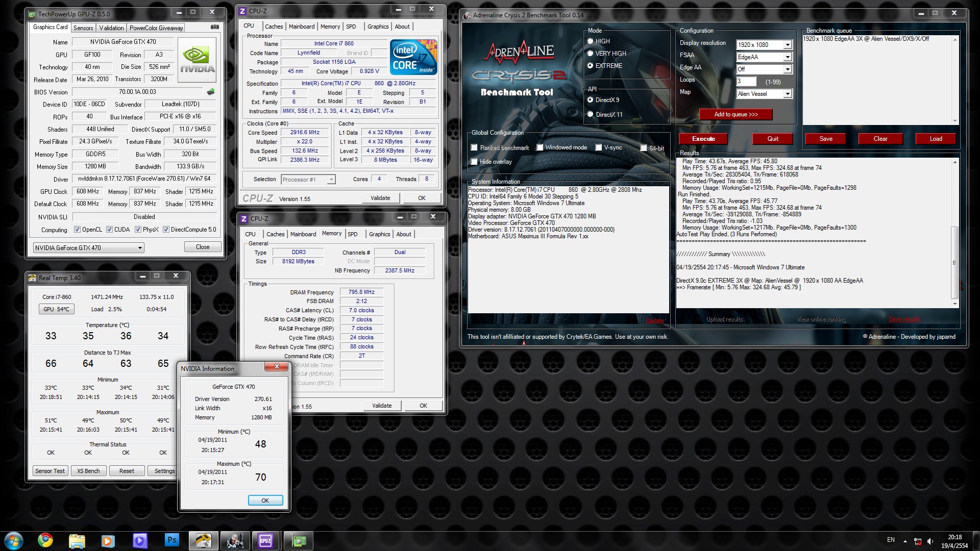Viewport: 980px width, 551px height.
Task: Select the VERY HIGH mode radio button
Action: [591, 53]
